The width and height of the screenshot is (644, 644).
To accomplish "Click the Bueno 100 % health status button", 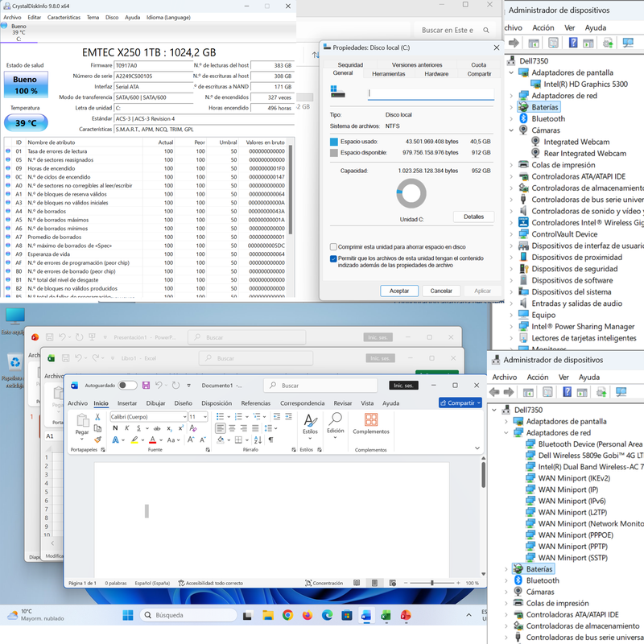I will click(x=26, y=85).
